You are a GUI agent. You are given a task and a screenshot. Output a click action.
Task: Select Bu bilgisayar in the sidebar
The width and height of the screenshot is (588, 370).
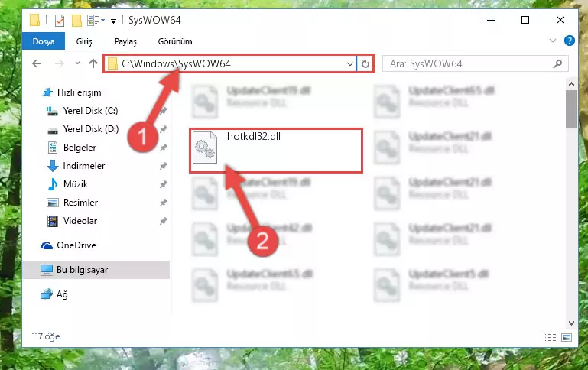click(96, 270)
